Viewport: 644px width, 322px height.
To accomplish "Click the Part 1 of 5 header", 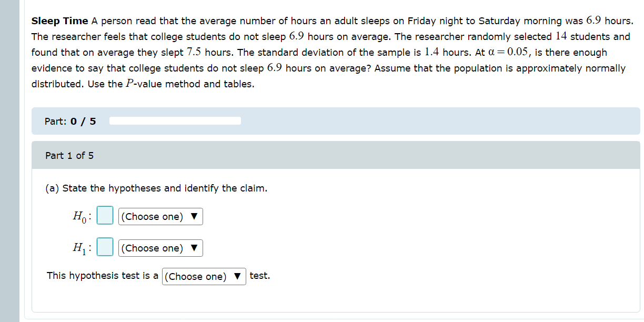I will 68,155.
